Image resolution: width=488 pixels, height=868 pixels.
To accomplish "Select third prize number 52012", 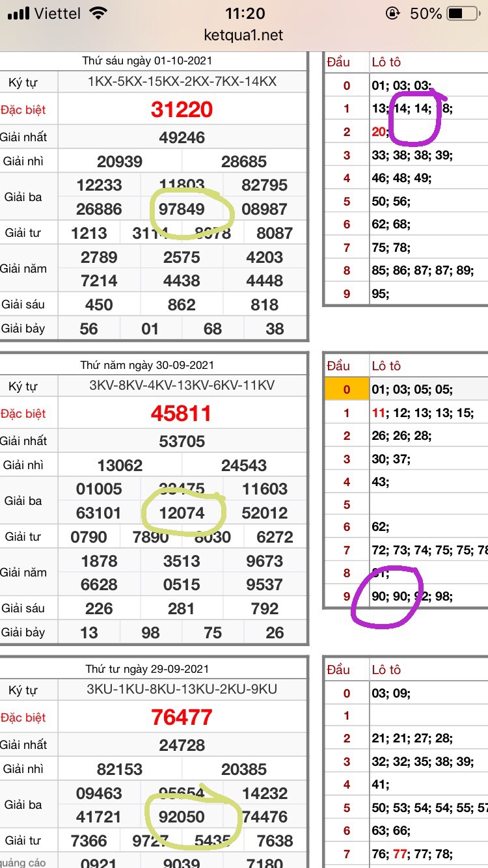I will (264, 513).
